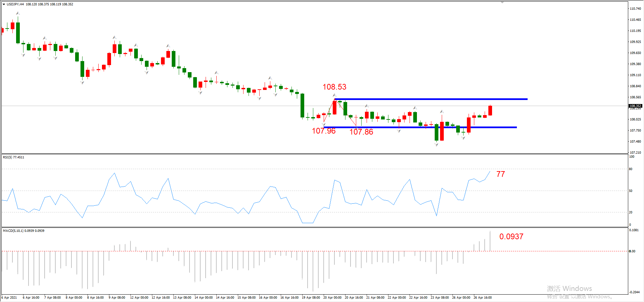This screenshot has width=644, height=302.
Task: Click the 109.925 price scale value
Action: click(x=635, y=42)
